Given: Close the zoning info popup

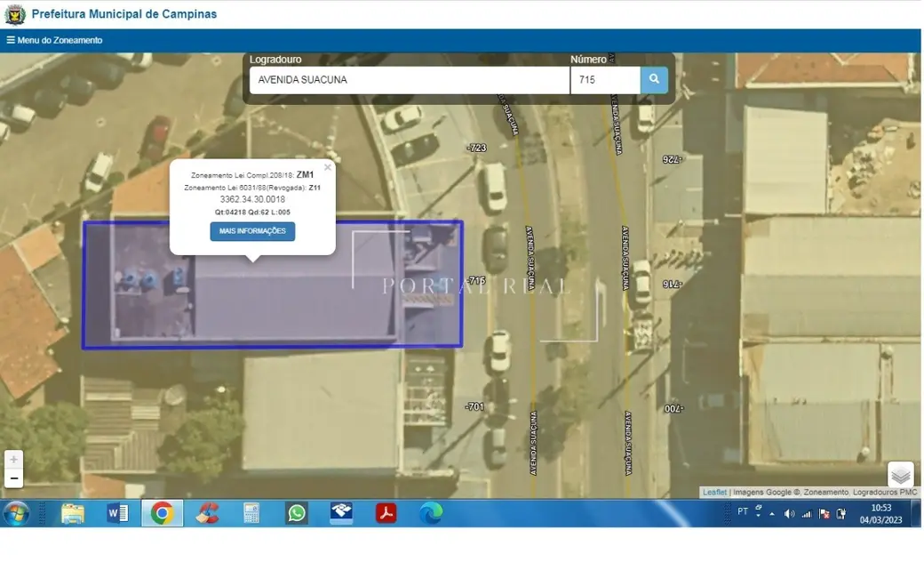Looking at the screenshot, I should click(327, 167).
